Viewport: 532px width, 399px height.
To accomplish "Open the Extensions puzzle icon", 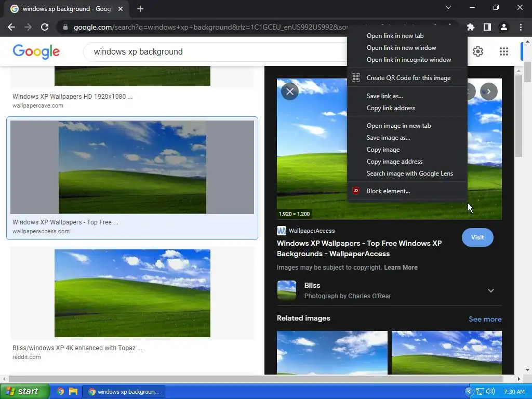I will pyautogui.click(x=470, y=27).
